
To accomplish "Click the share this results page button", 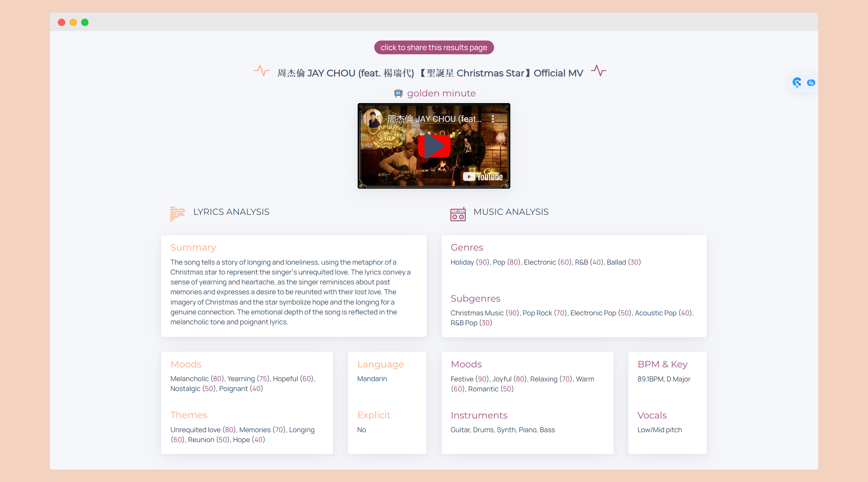I will [x=434, y=48].
